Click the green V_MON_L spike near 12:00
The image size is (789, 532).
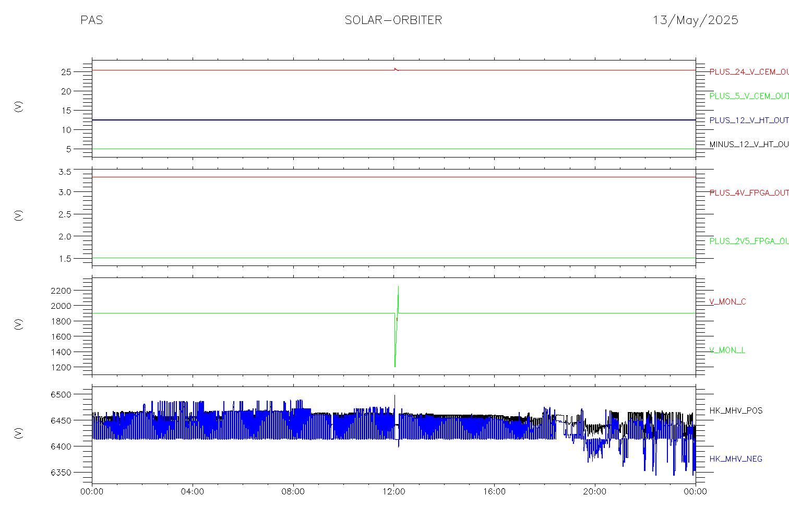pos(397,326)
